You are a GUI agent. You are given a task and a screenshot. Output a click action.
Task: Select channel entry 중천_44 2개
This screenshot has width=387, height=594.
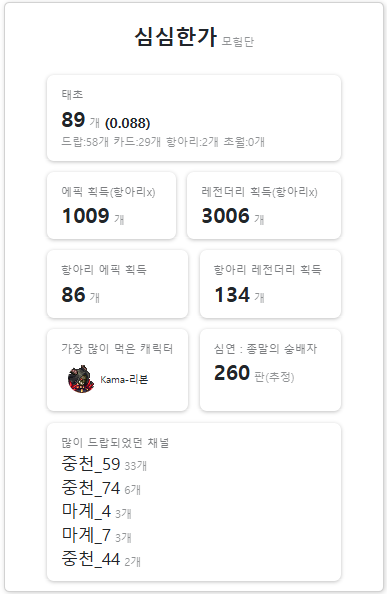coord(101,559)
